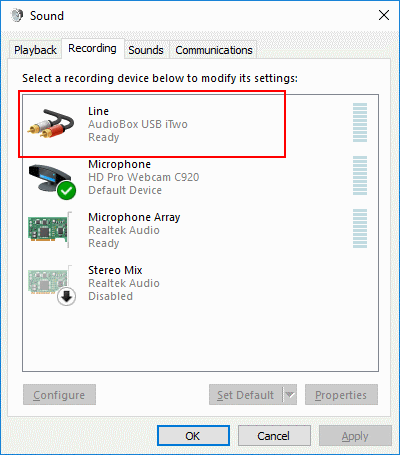Click the Sound speaker icon in title bar
Image resolution: width=400 pixels, height=455 pixels.
coord(17,15)
